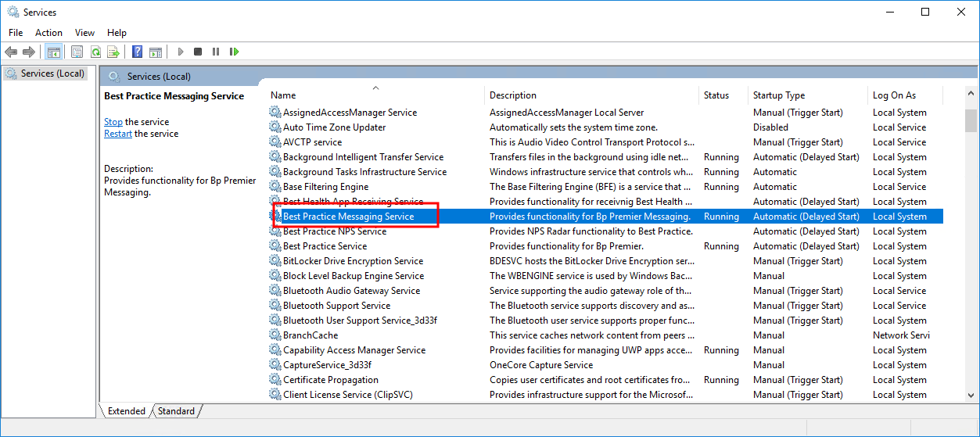Click the Services (Local) pane header
Screen dimensions: 980x437
coord(159,77)
